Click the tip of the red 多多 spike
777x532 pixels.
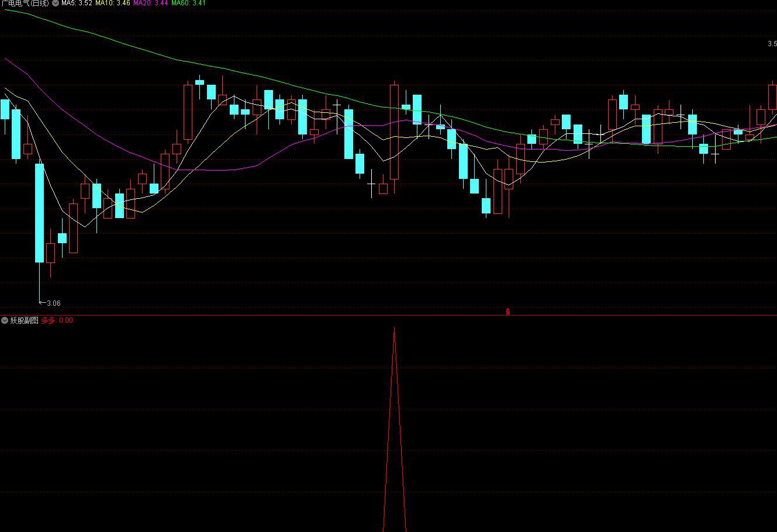tap(395, 329)
